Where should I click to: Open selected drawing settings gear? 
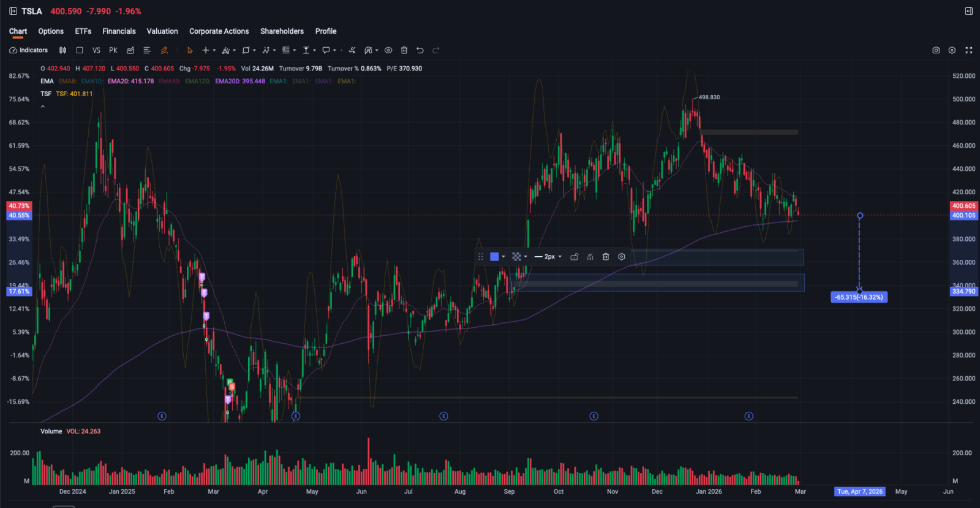coord(622,257)
